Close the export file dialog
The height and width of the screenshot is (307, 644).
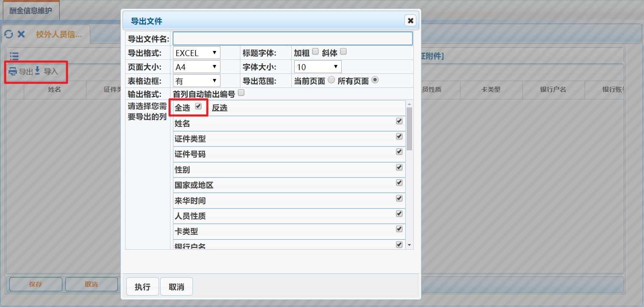(x=410, y=20)
